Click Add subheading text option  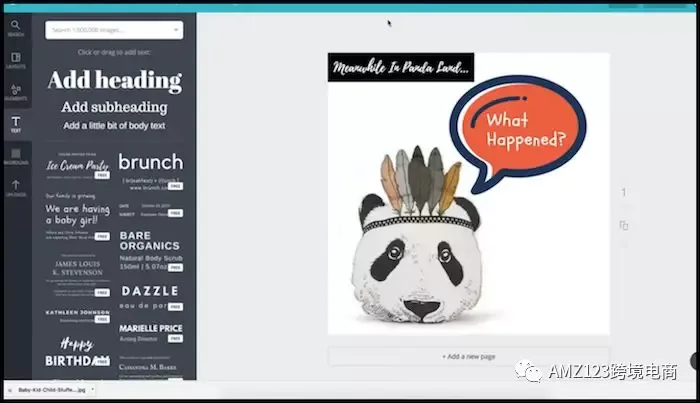[x=114, y=107]
